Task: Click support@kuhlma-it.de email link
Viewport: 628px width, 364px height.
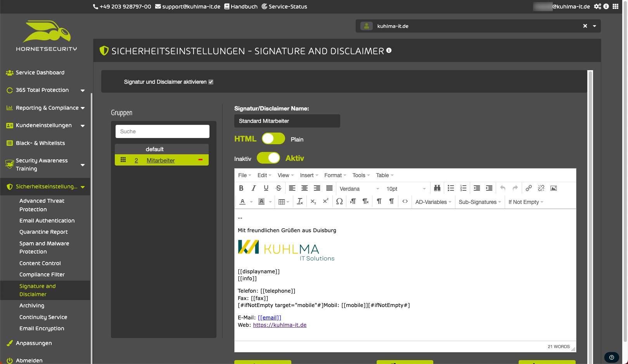Action: point(188,7)
